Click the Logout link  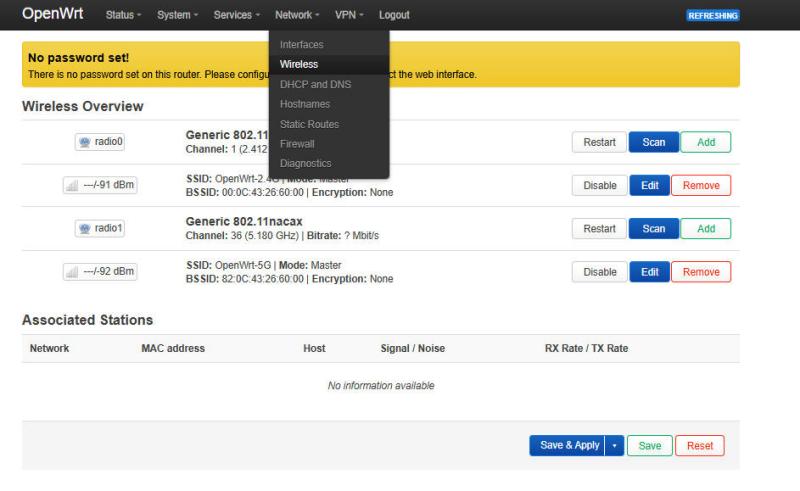[394, 15]
